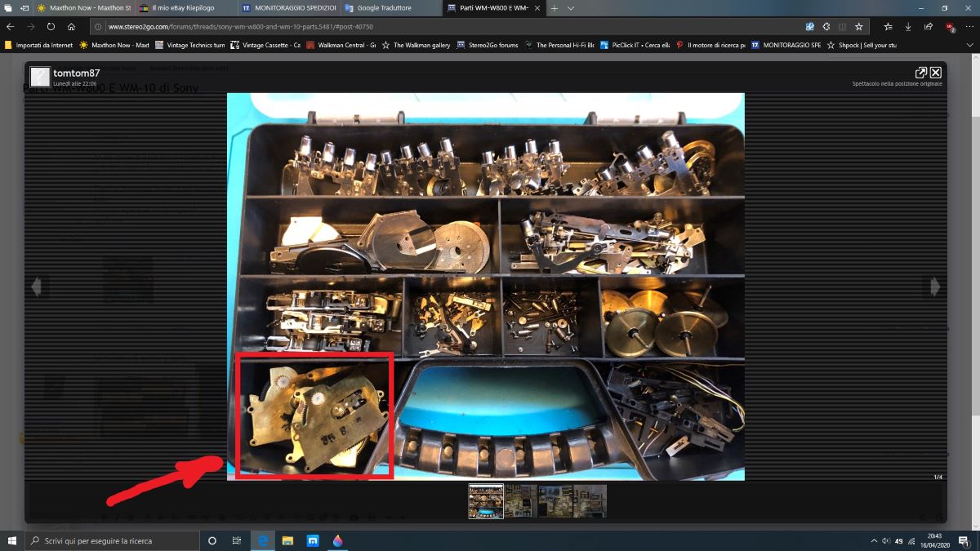Show hidden system tray icons
980x551 pixels.
pyautogui.click(x=875, y=540)
